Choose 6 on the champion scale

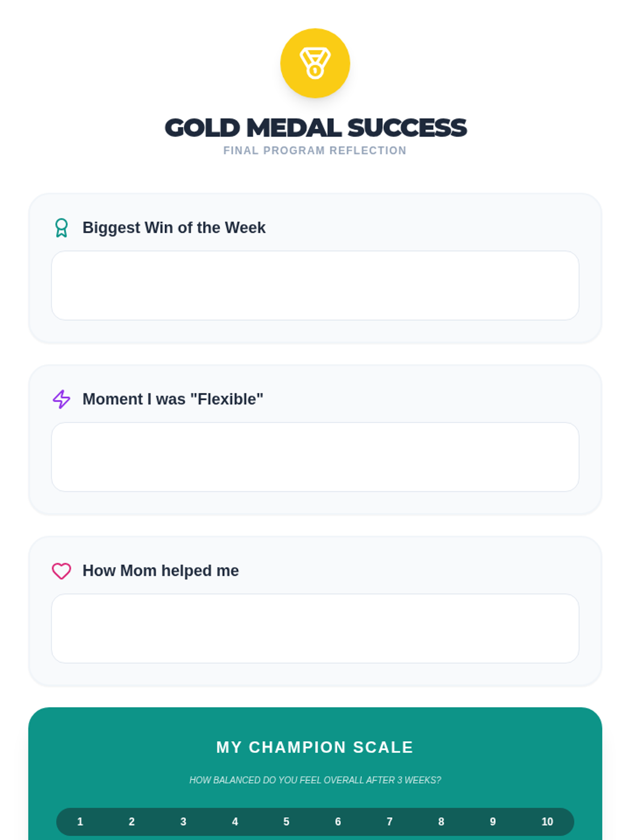point(338,822)
